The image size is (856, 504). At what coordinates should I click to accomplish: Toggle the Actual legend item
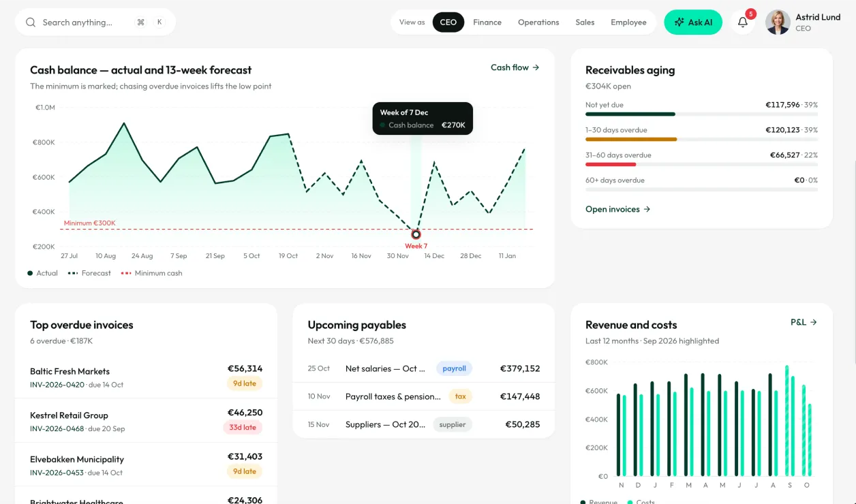click(x=42, y=273)
